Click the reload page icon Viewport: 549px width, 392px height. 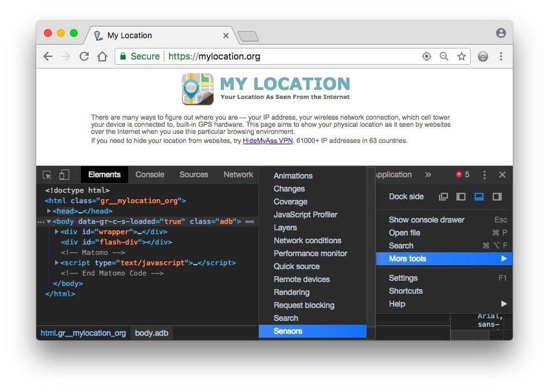[84, 56]
